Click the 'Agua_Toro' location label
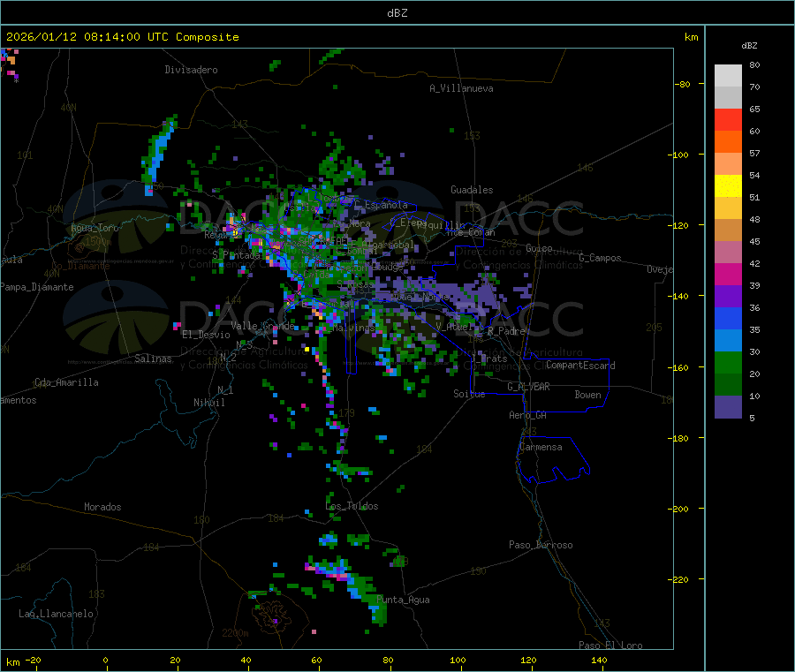Screen dimensions: 795x672 [95, 229]
